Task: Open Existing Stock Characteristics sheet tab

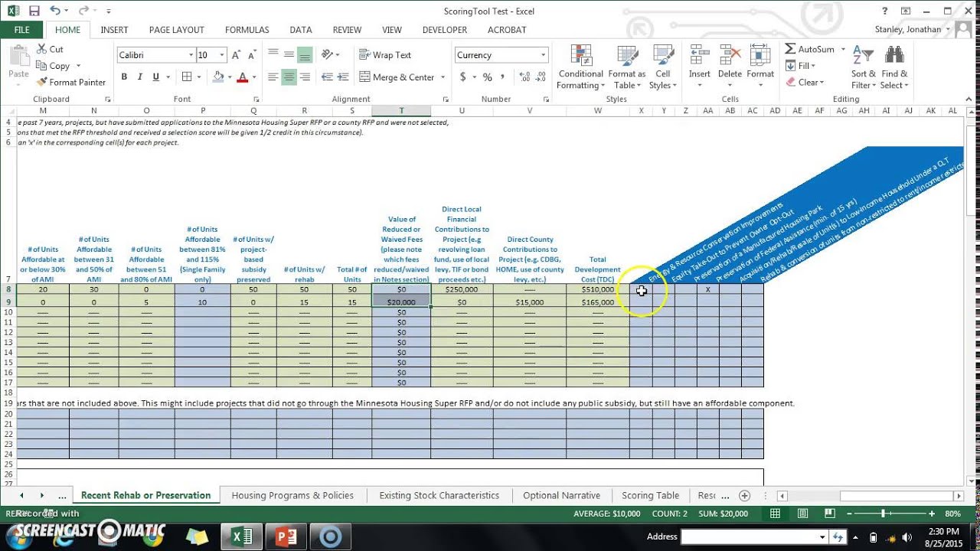Action: 439,496
